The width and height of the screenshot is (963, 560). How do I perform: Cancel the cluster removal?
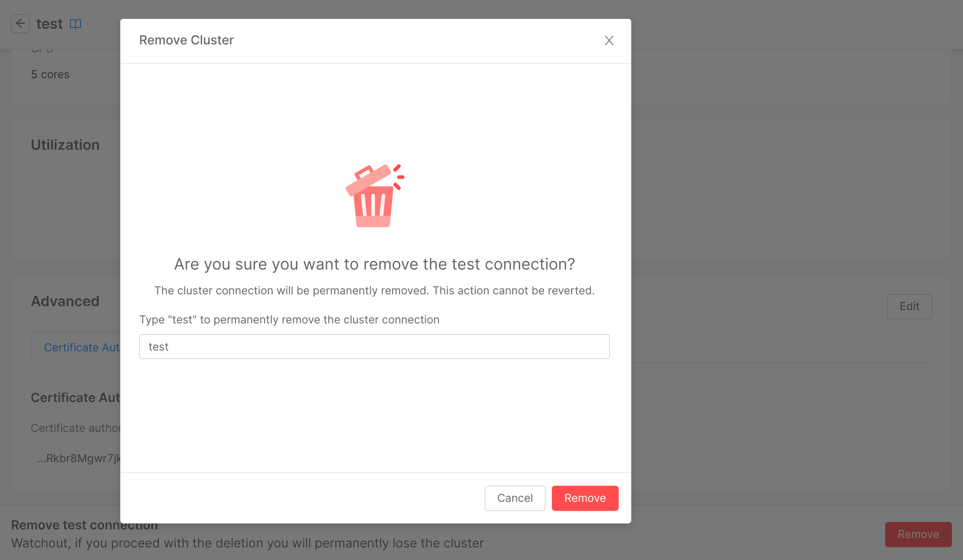coord(515,498)
